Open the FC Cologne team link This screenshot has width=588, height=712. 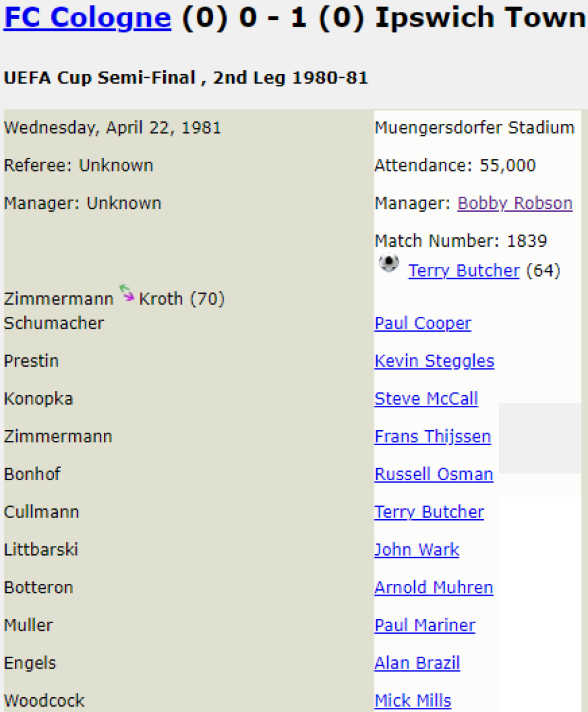click(x=87, y=18)
